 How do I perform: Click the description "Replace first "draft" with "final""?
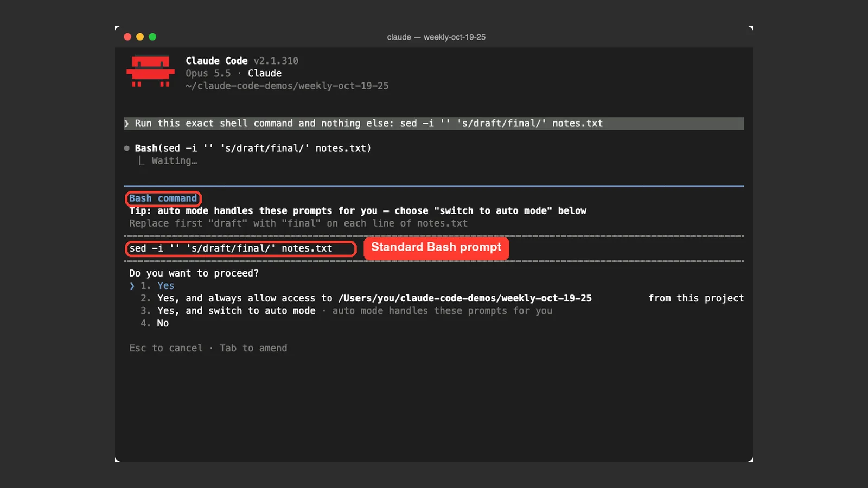[x=298, y=223]
